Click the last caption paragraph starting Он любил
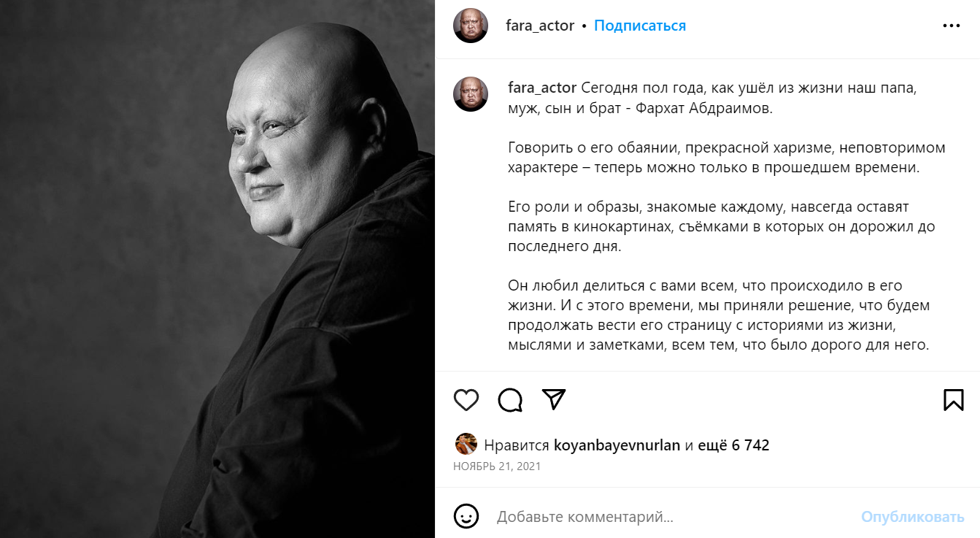The height and width of the screenshot is (538, 980). click(719, 315)
